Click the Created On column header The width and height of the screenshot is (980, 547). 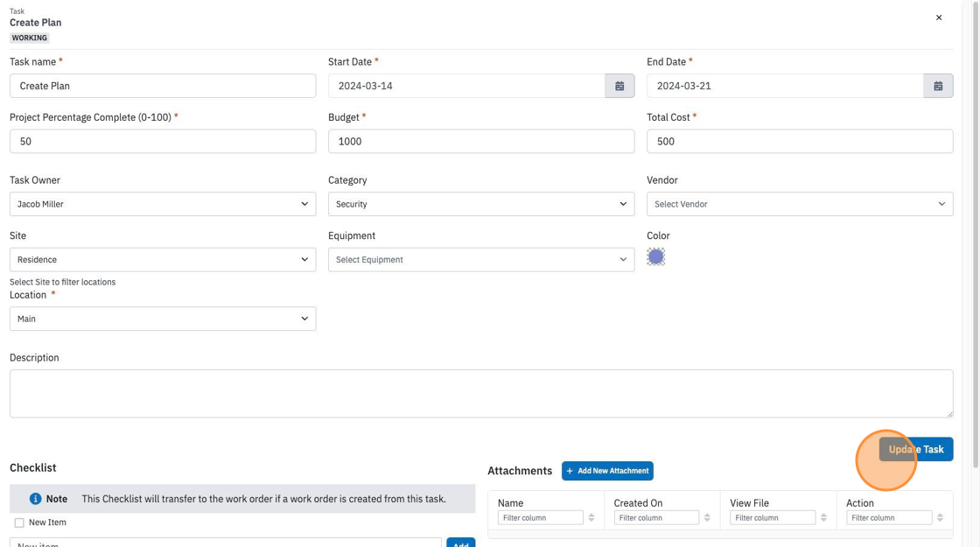coord(638,502)
